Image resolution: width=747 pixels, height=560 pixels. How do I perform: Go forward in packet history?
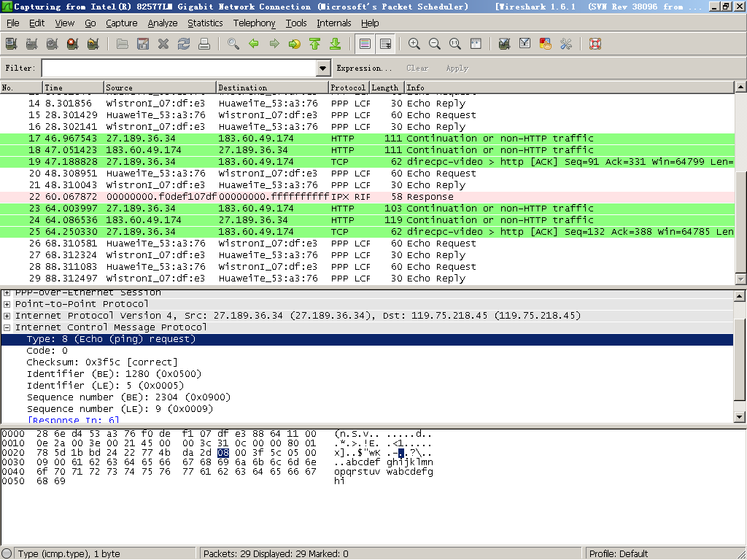[x=274, y=44]
